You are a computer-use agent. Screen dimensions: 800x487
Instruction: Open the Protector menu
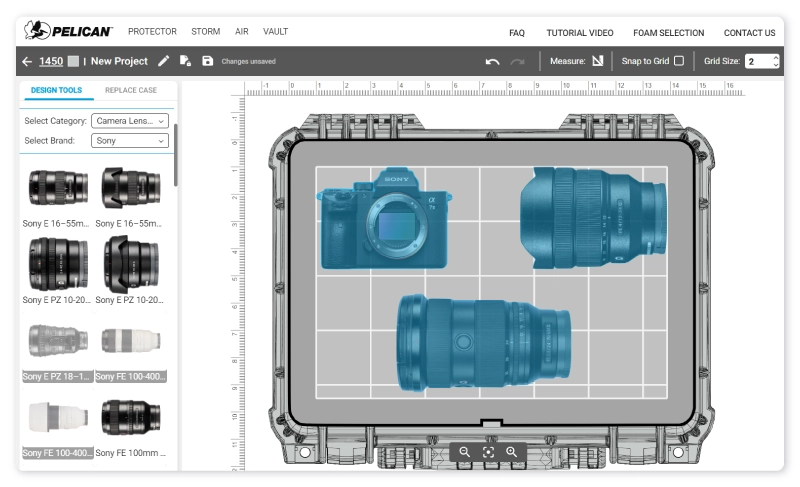tap(152, 32)
